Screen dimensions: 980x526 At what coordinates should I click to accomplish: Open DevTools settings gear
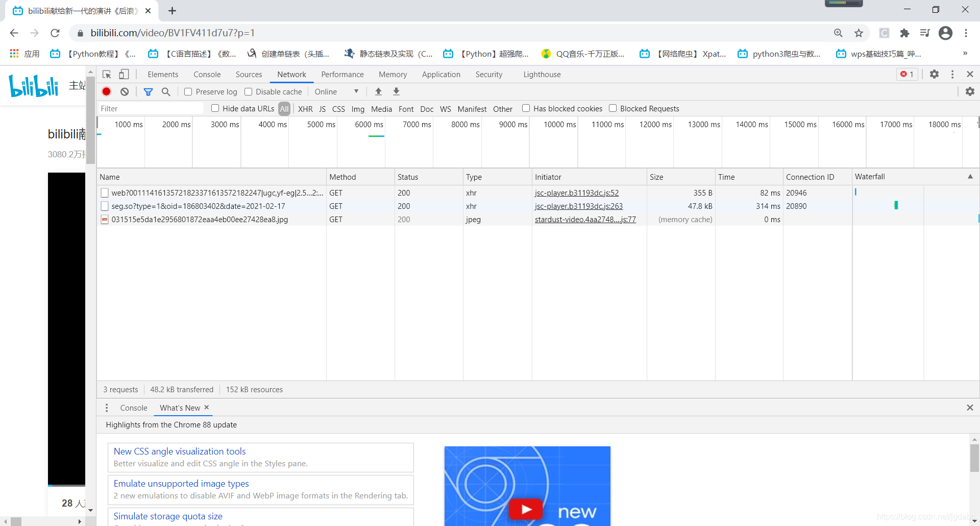pyautogui.click(x=934, y=74)
